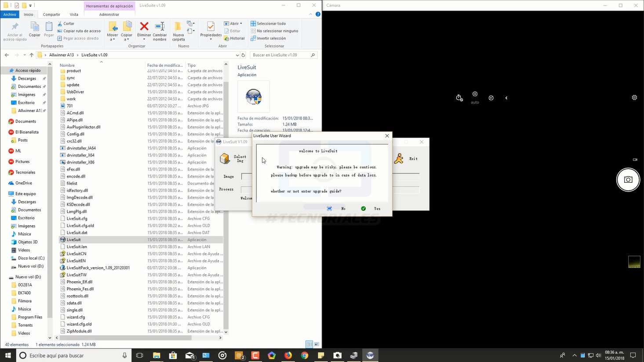Viewport: 644px width, 362px height.
Task: Toggle Camera white balance auto control
Action: (x=475, y=98)
